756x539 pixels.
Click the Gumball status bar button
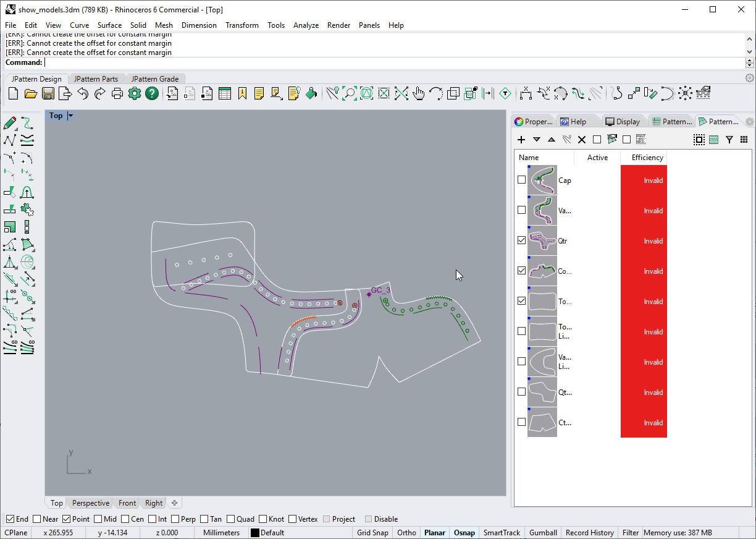tap(543, 533)
